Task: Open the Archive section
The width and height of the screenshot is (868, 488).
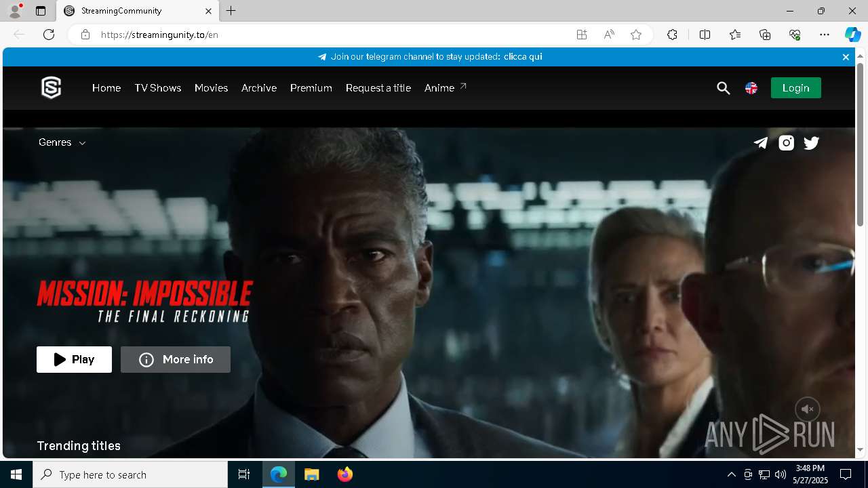Action: (259, 88)
